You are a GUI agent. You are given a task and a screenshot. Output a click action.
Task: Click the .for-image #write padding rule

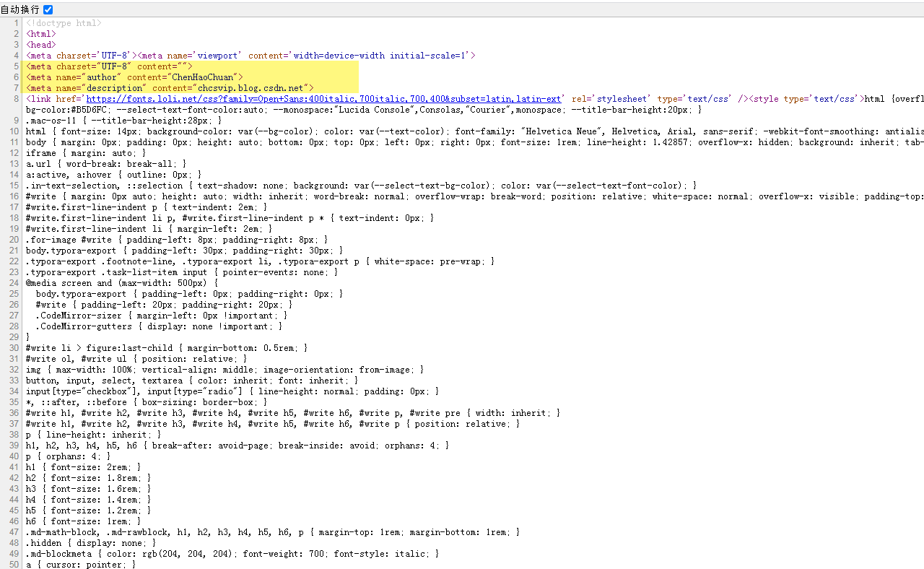pyautogui.click(x=177, y=240)
